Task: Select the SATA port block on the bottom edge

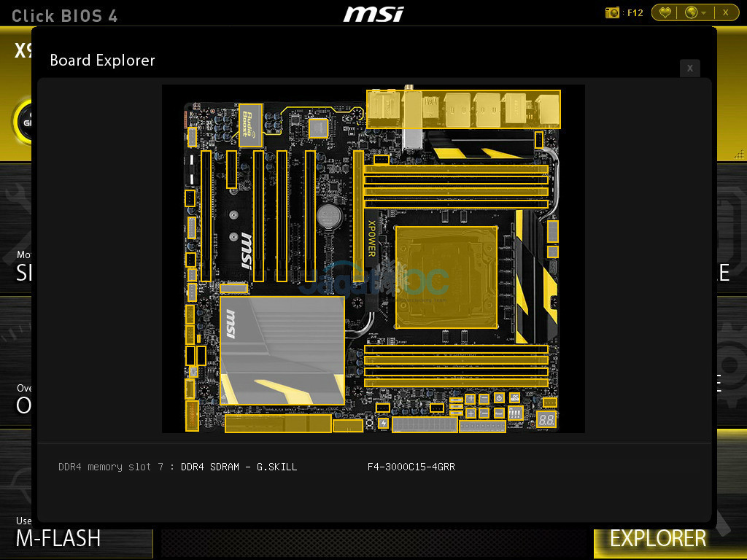Action: click(x=278, y=424)
